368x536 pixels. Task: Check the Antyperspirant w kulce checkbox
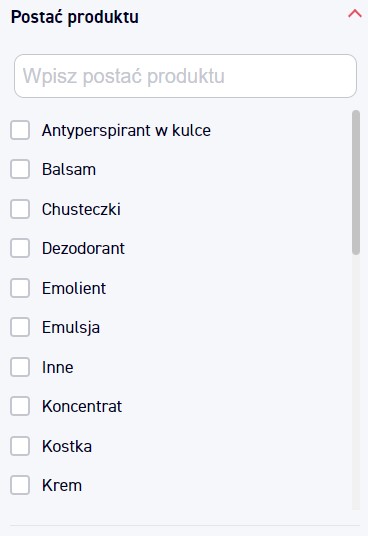[x=20, y=130]
